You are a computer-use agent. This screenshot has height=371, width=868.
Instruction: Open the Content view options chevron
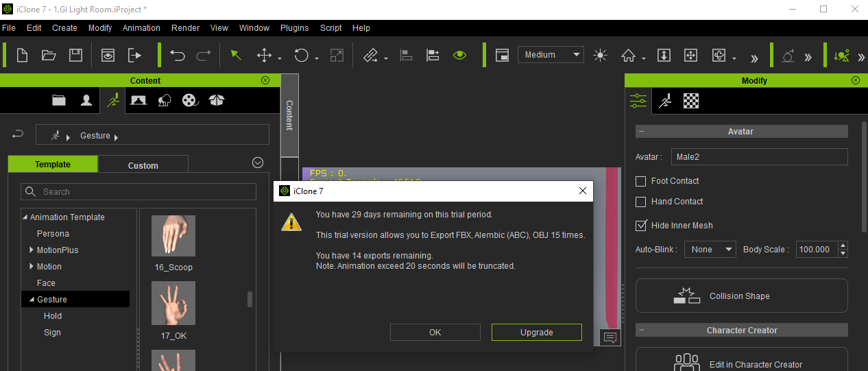tap(258, 163)
